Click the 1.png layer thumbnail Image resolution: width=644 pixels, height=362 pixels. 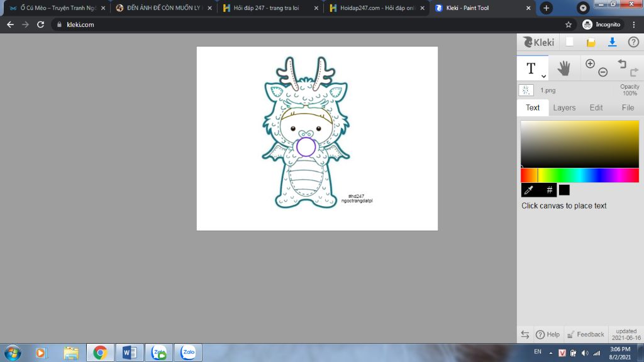pyautogui.click(x=526, y=90)
